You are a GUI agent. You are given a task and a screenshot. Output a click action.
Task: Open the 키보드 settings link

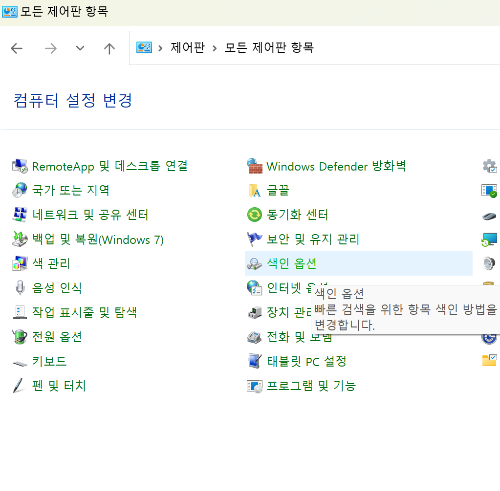49,361
